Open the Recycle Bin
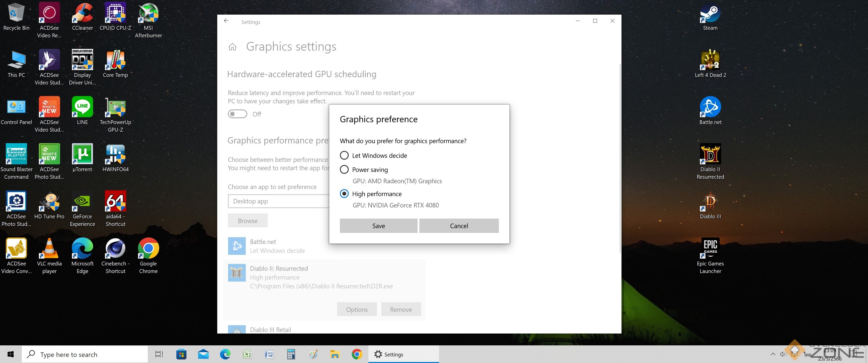The image size is (868, 363). click(x=16, y=17)
